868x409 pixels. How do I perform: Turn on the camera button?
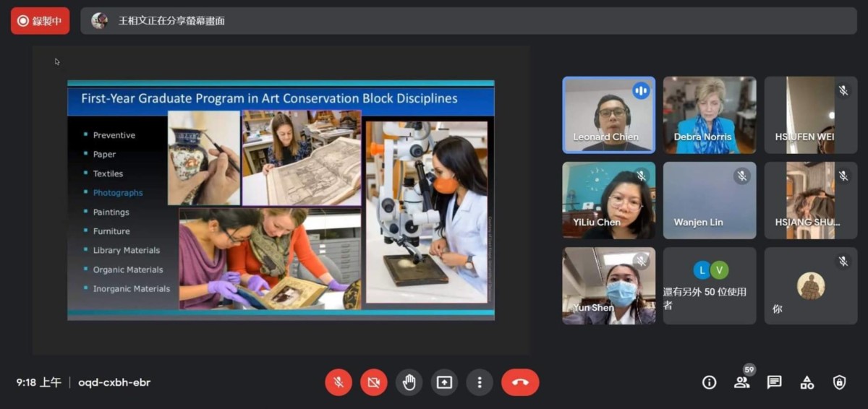[373, 382]
